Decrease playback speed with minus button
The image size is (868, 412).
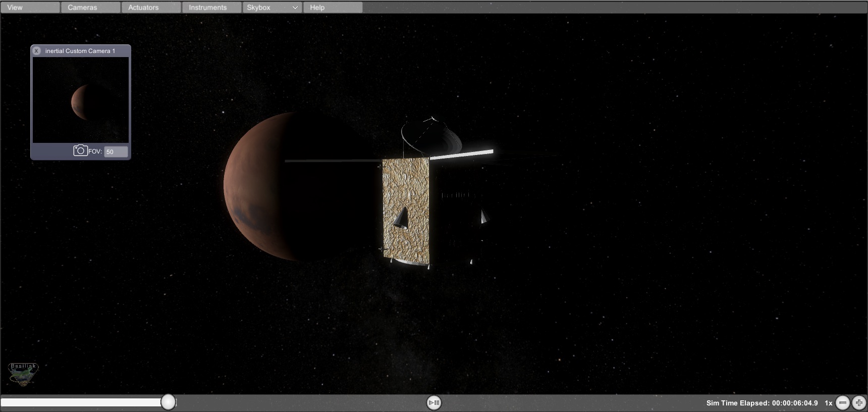point(842,403)
